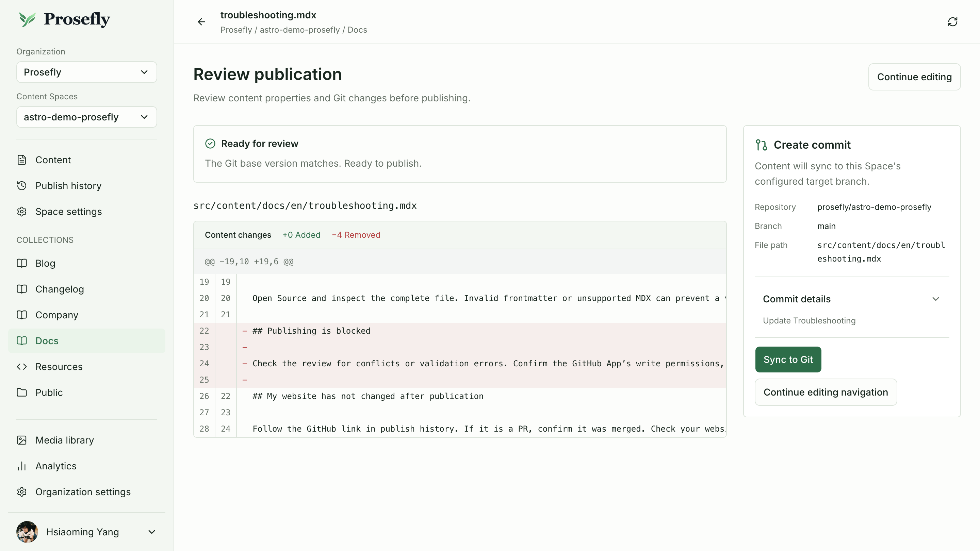Click the file path src/content/docs/en/troubleshooting.mdx heading
Image resolution: width=980 pixels, height=551 pixels.
pos(305,206)
